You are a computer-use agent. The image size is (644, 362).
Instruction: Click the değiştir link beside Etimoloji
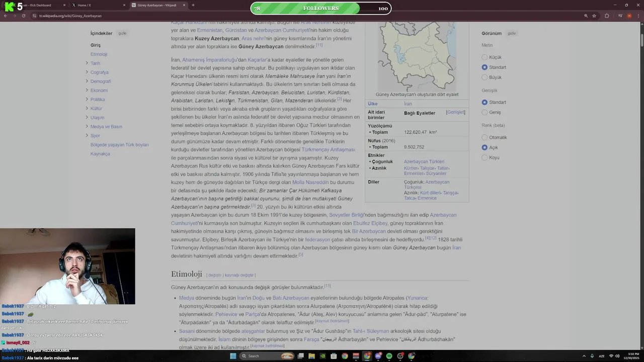215,275
